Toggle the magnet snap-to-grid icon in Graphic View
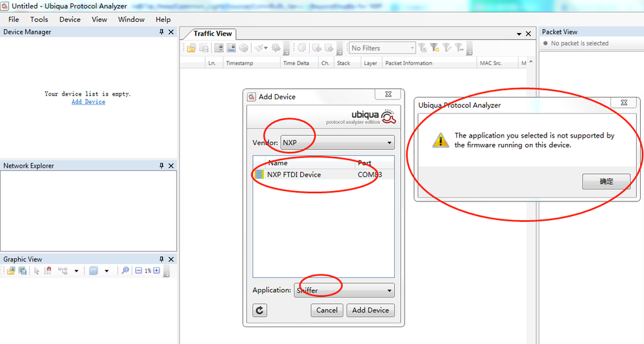 coord(48,270)
